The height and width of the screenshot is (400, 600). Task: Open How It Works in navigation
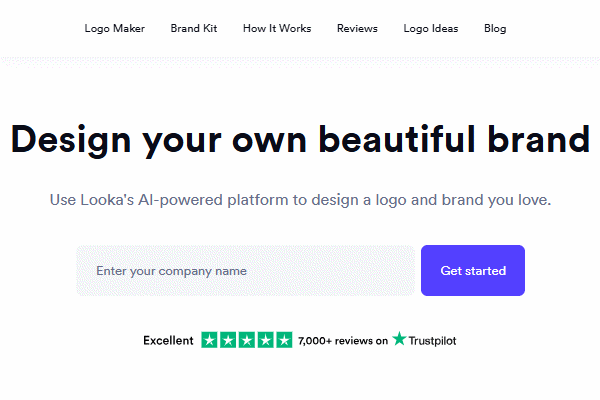[277, 28]
